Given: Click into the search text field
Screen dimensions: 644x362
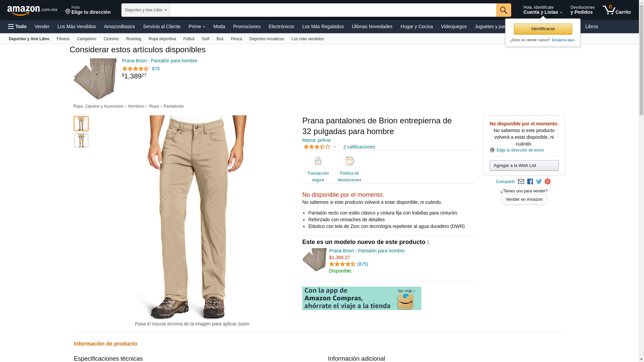Looking at the screenshot, I should [333, 10].
